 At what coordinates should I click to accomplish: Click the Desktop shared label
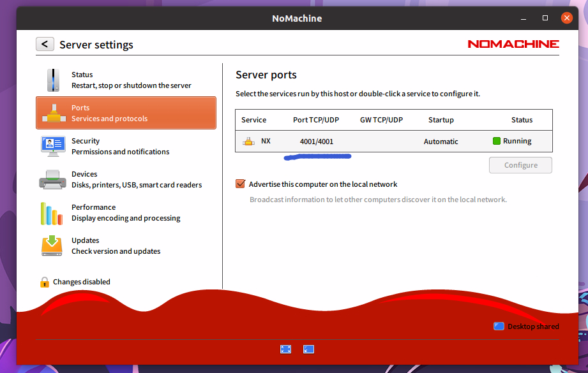(533, 326)
